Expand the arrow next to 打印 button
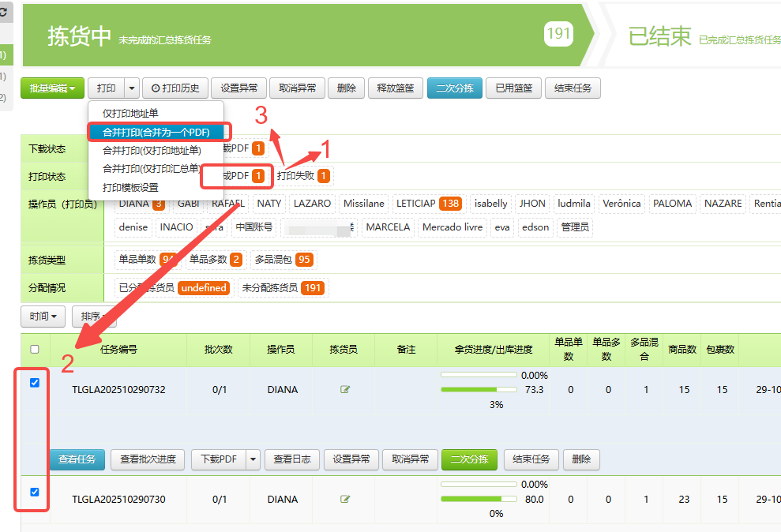 point(131,88)
